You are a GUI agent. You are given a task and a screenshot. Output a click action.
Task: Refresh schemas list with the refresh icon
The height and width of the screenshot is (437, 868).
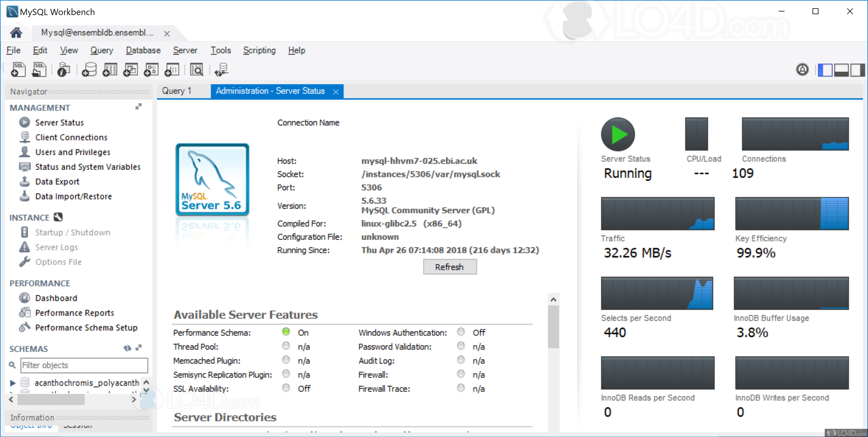(127, 348)
